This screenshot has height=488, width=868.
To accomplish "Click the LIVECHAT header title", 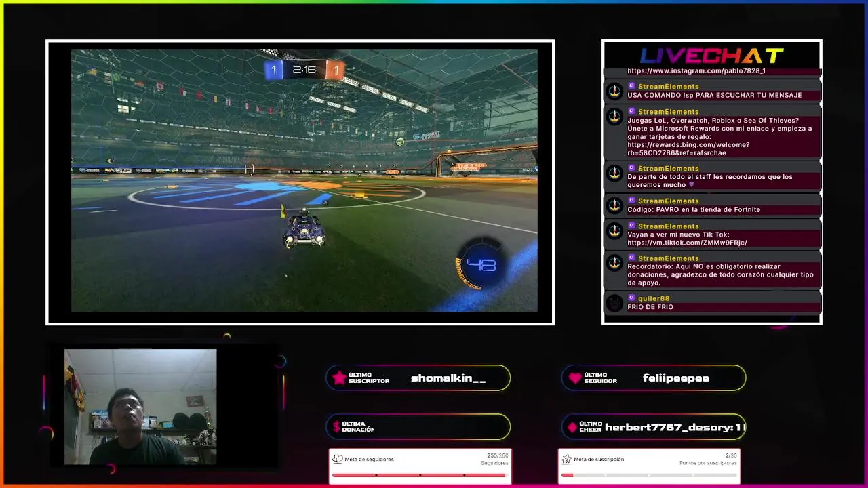I will (712, 56).
